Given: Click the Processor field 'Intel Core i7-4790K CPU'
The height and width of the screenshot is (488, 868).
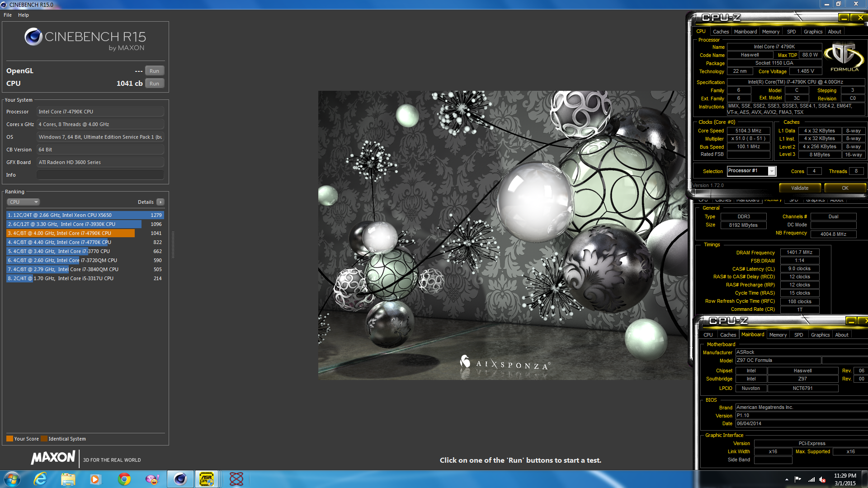Looking at the screenshot, I should 100,112.
